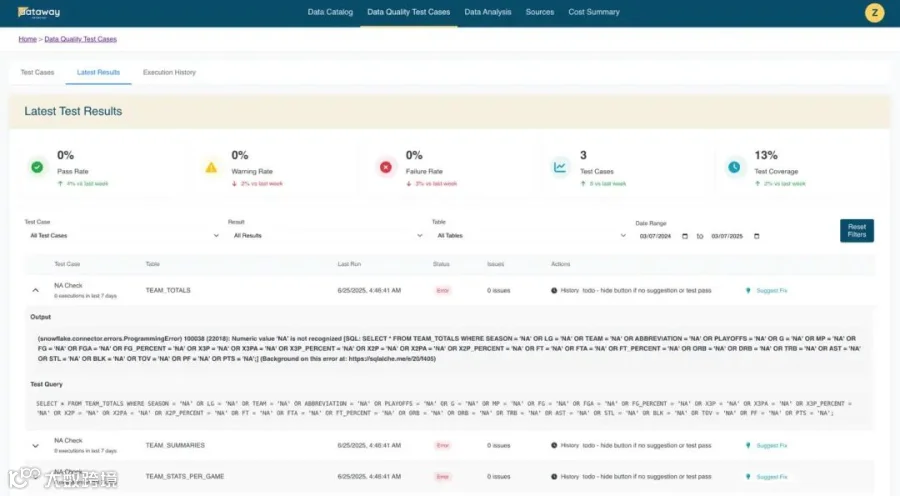Viewport: 900px width, 496px height.
Task: Click the Issues column header
Action: [x=495, y=264]
